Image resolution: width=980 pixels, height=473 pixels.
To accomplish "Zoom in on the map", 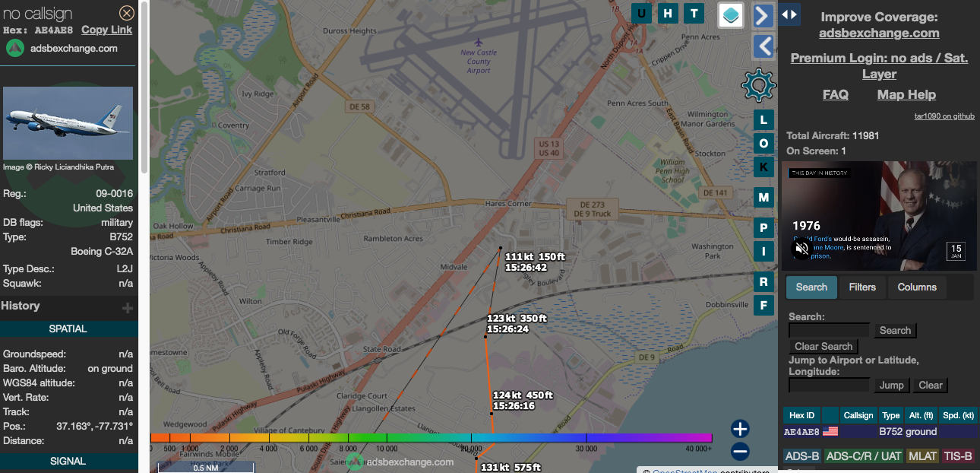I will pos(740,428).
